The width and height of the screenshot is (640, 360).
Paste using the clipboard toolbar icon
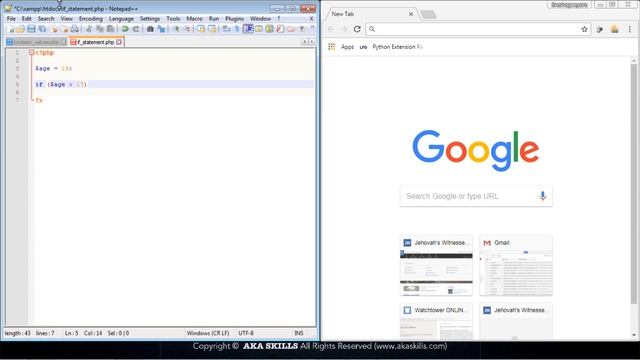(x=111, y=29)
